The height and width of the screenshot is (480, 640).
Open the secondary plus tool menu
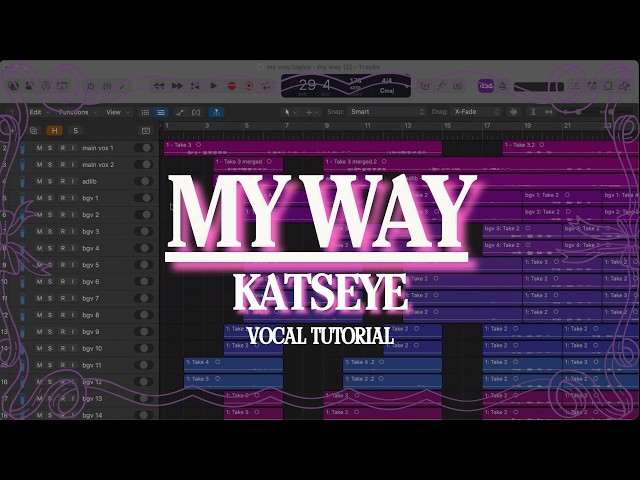[x=311, y=112]
